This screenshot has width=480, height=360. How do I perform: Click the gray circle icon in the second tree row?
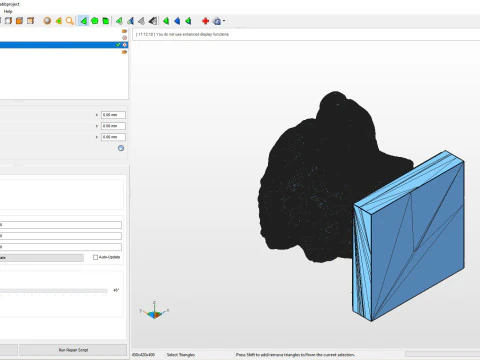pyautogui.click(x=124, y=38)
